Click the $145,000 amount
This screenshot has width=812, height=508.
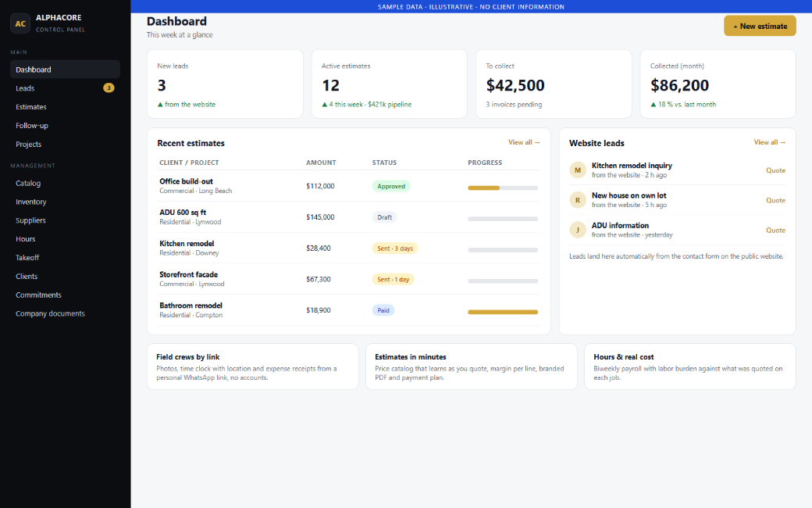pyautogui.click(x=320, y=217)
